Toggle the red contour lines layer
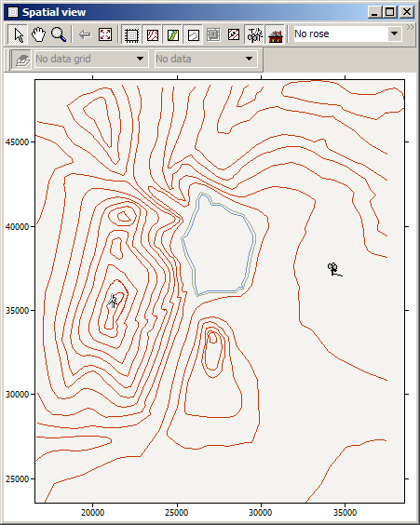This screenshot has width=420, height=525. click(x=153, y=34)
